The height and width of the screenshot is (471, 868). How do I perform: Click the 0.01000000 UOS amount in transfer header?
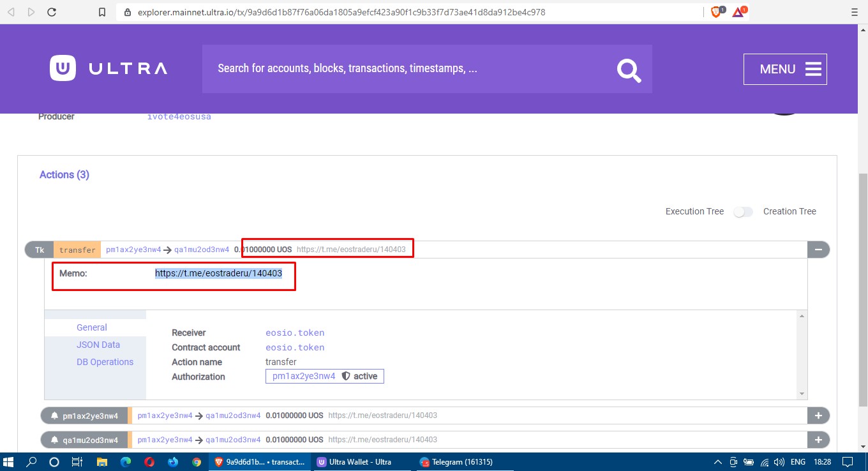[263, 250]
